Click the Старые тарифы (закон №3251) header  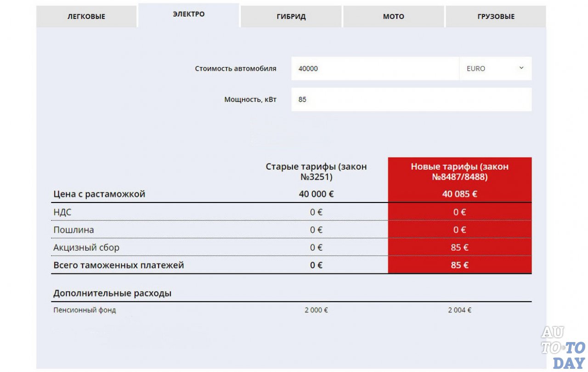tap(317, 172)
